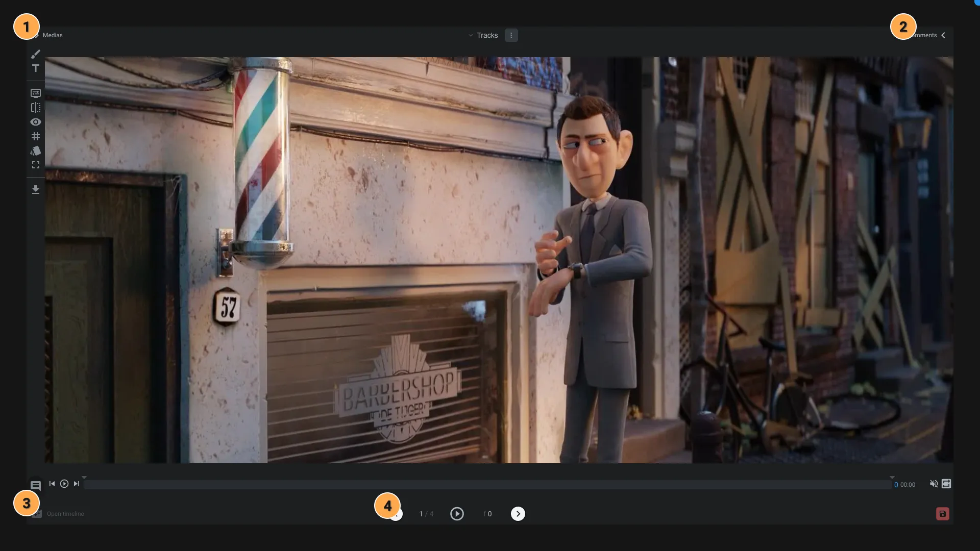Toggle the grid overlay icon
Viewport: 980px width, 551px height.
pyautogui.click(x=36, y=136)
